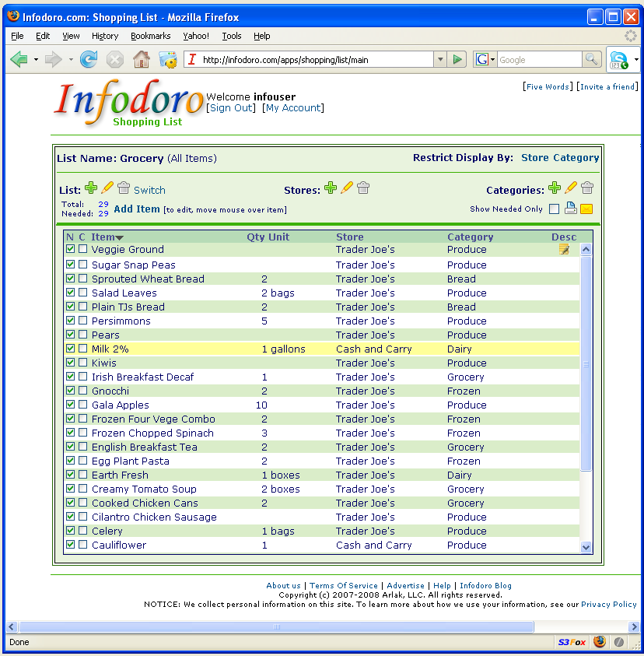The width and height of the screenshot is (644, 656).
Task: Expand the URL bar history dropdown
Action: click(440, 59)
